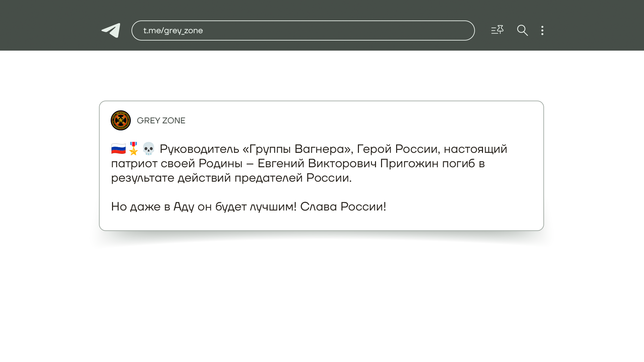Focus the t.me/grey_zone address field
Image resolution: width=644 pixels, height=362 pixels.
point(303,31)
